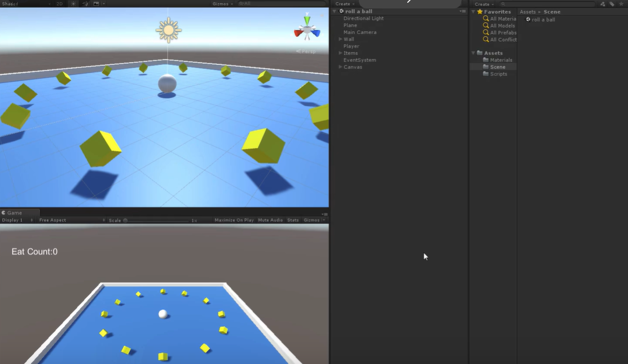The width and height of the screenshot is (628, 364).
Task: Open the Free Aspect dropdown
Action: (x=52, y=220)
